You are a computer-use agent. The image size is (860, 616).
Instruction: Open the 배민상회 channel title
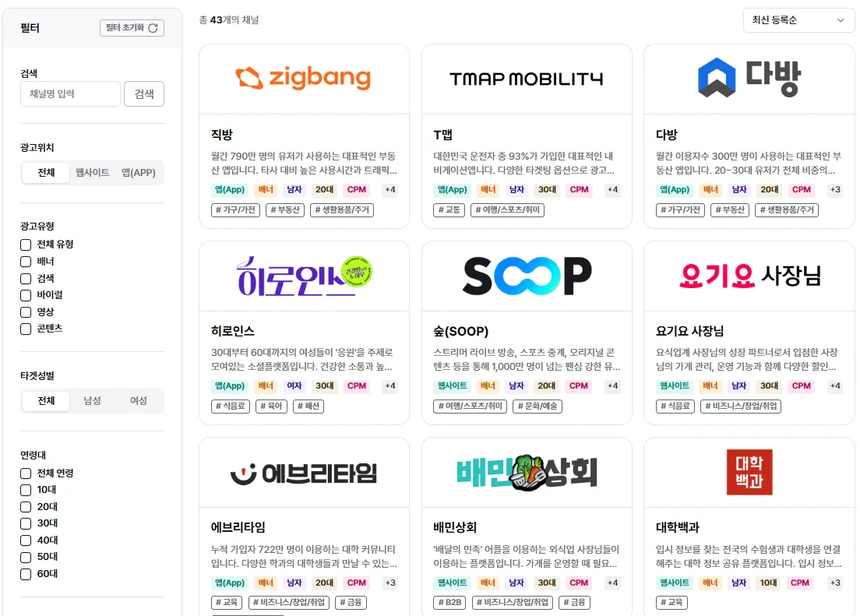click(455, 528)
